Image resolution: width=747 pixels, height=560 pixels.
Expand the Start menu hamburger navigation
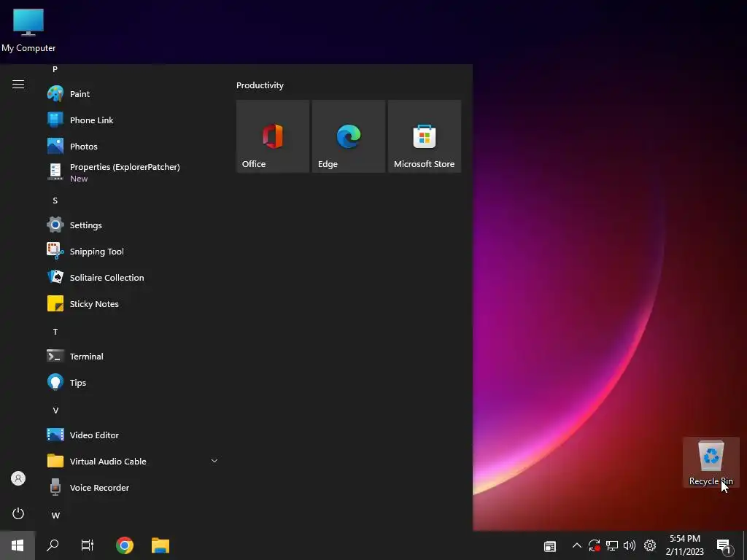[18, 85]
